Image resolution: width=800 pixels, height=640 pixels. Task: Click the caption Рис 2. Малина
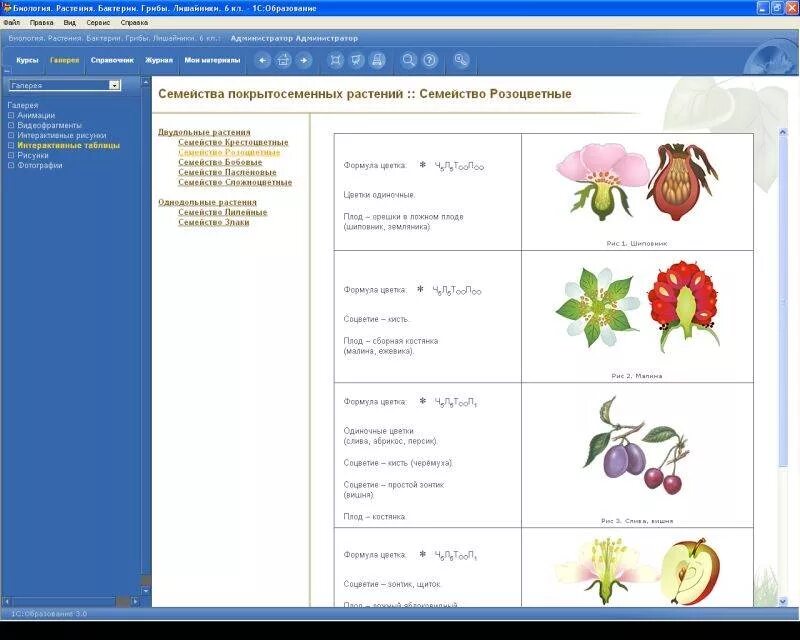636,376
